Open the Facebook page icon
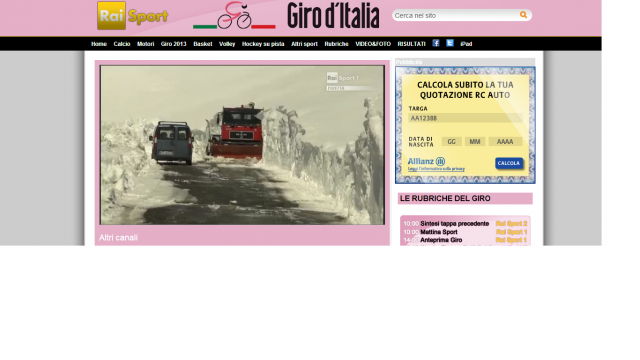 [436, 43]
